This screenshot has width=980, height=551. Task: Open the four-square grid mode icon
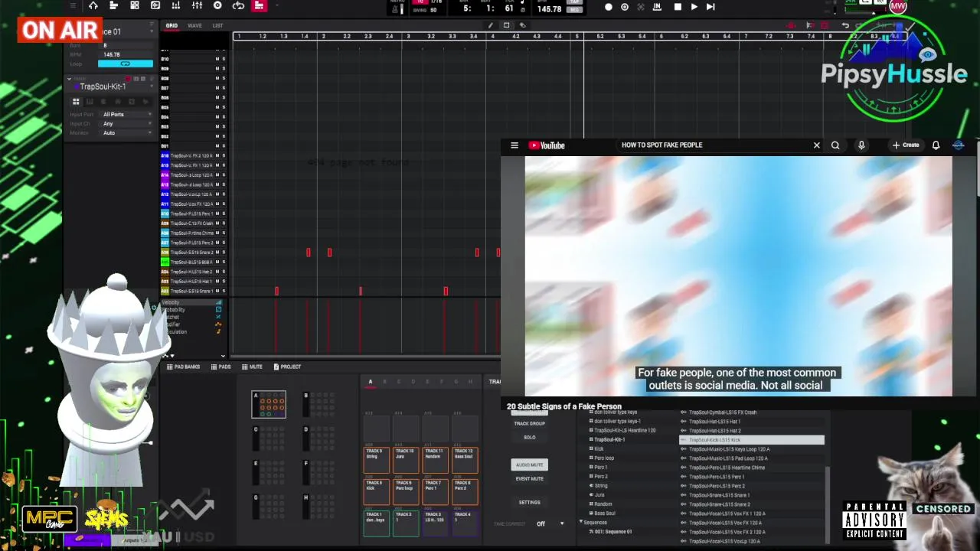pyautogui.click(x=135, y=6)
